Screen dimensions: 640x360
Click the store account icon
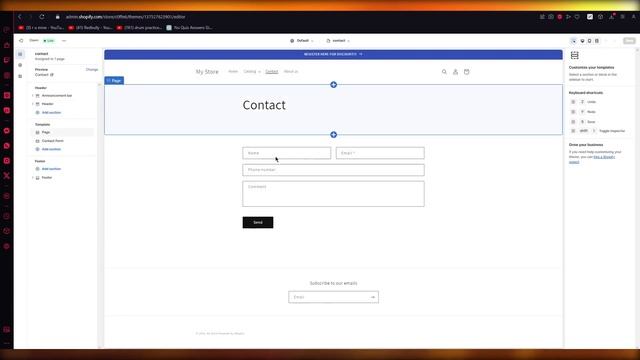pyautogui.click(x=455, y=72)
